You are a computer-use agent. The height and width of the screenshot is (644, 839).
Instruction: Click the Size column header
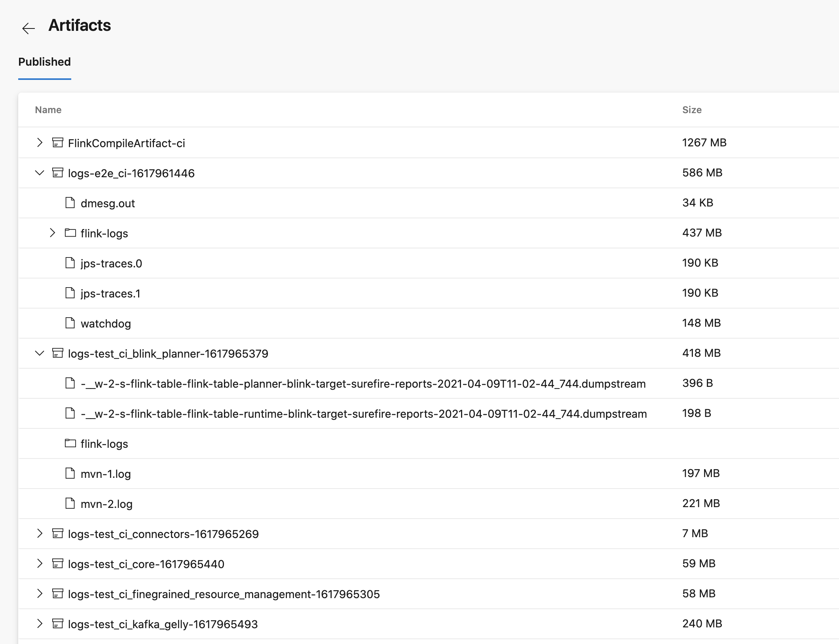coord(691,110)
